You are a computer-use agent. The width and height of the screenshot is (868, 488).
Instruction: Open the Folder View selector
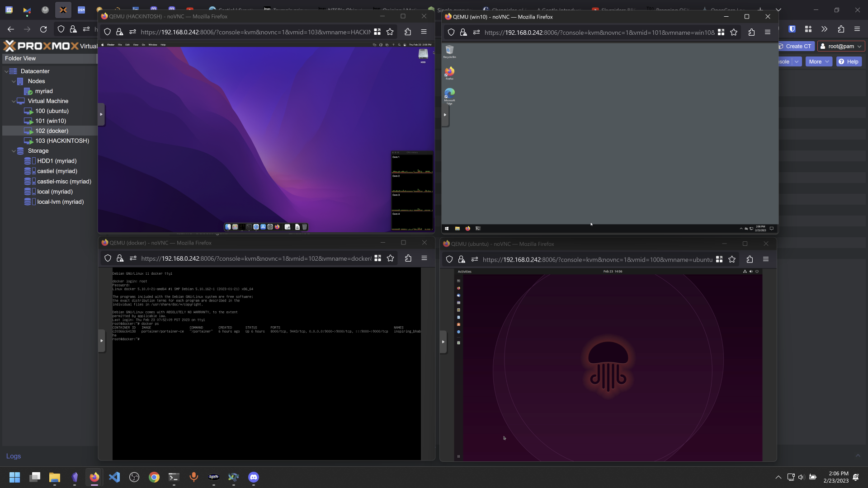pyautogui.click(x=49, y=58)
